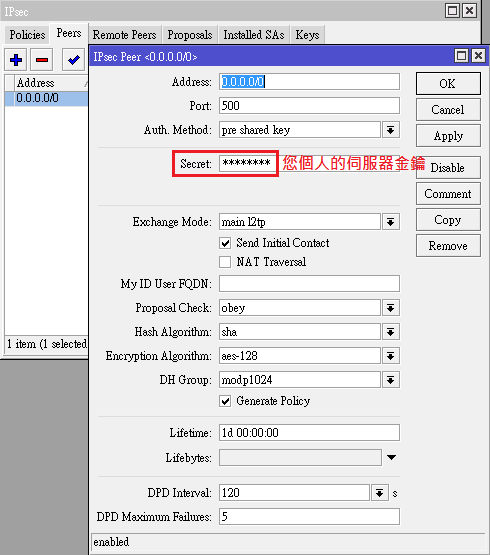The height and width of the screenshot is (555, 490).
Task: Maximize the IPsec Peer dialog window
Action: (x=461, y=56)
